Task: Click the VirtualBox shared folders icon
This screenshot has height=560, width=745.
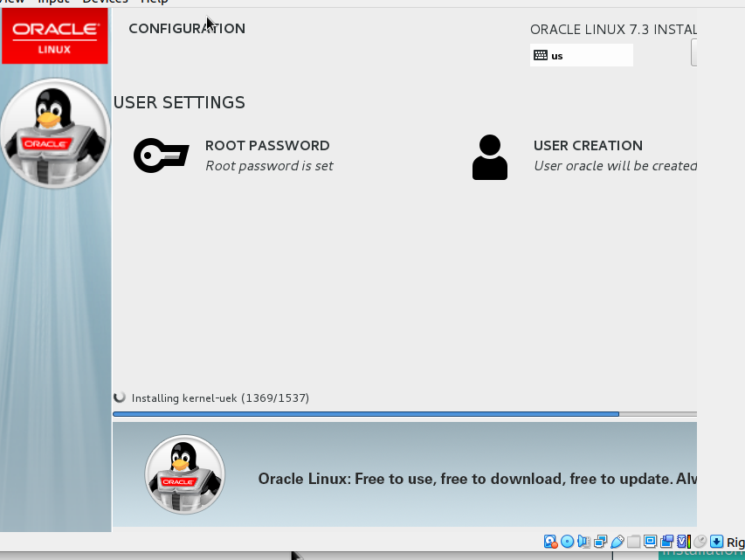Action: point(634,542)
